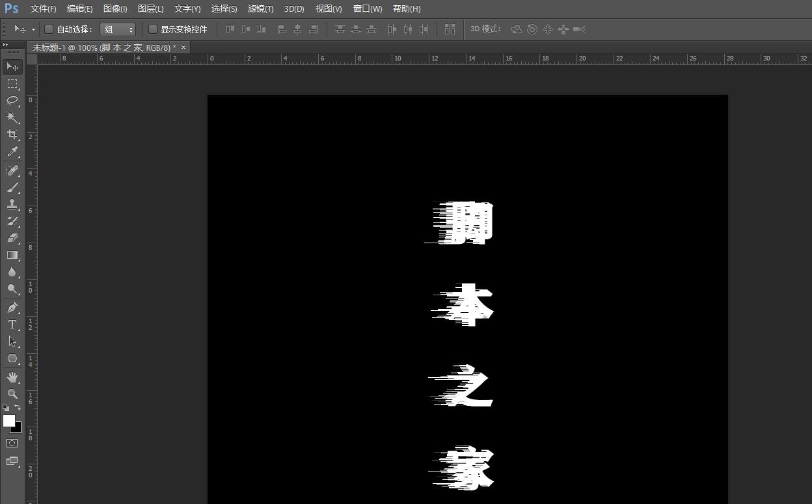Select the Horizontal Type tool
This screenshot has height=504, width=812.
point(12,324)
